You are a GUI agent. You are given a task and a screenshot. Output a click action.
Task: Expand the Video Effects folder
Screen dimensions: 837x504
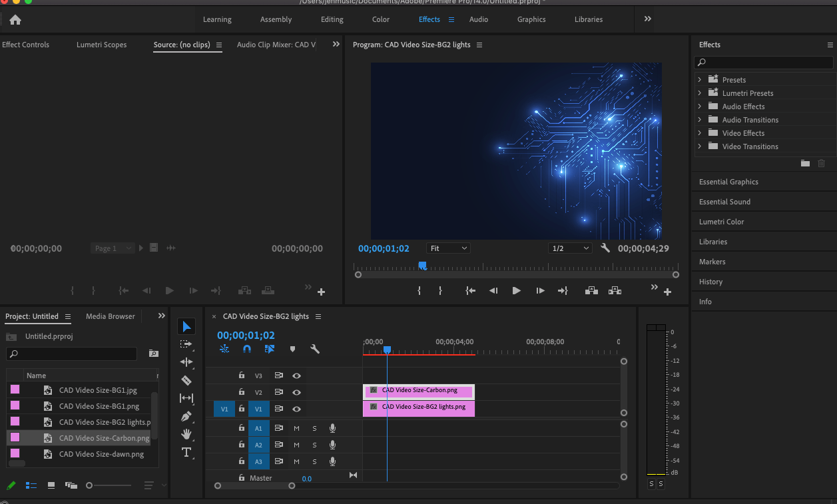(699, 133)
